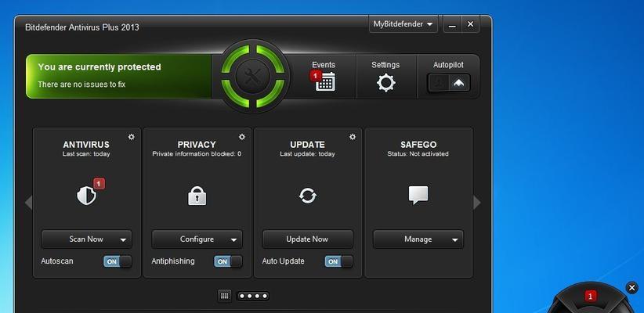
Task: Click the PRIVACY module title
Action: [197, 145]
